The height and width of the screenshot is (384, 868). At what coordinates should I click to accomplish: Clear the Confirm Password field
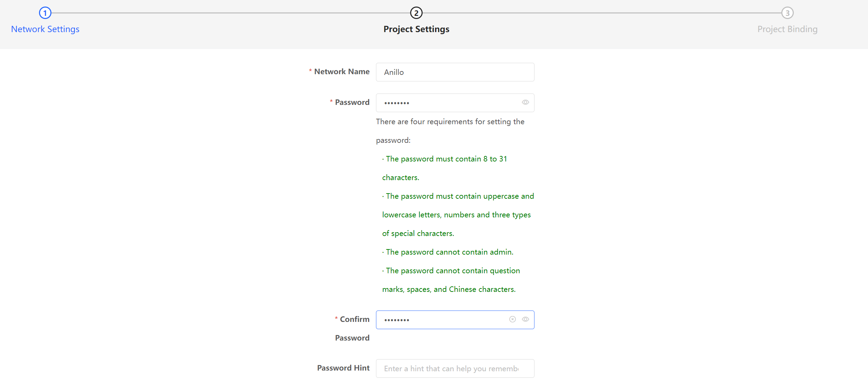tap(512, 319)
